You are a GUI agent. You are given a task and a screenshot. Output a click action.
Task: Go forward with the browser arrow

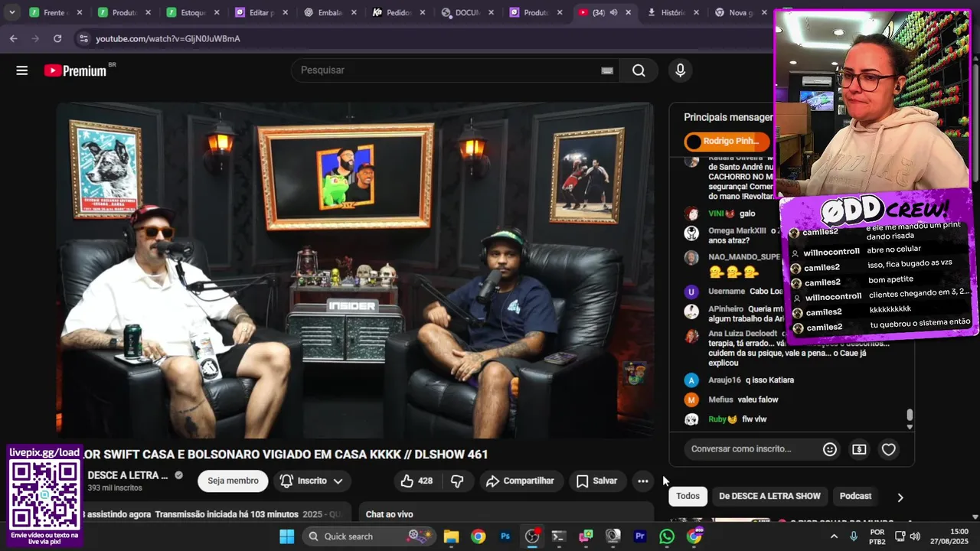click(35, 38)
